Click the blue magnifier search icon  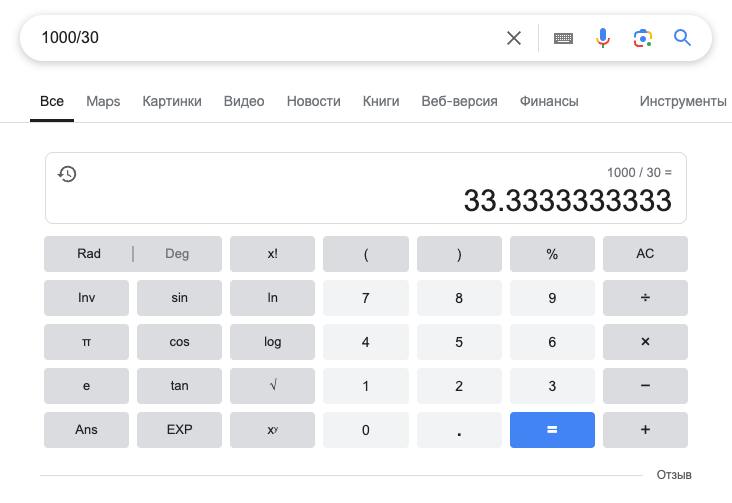tap(682, 37)
